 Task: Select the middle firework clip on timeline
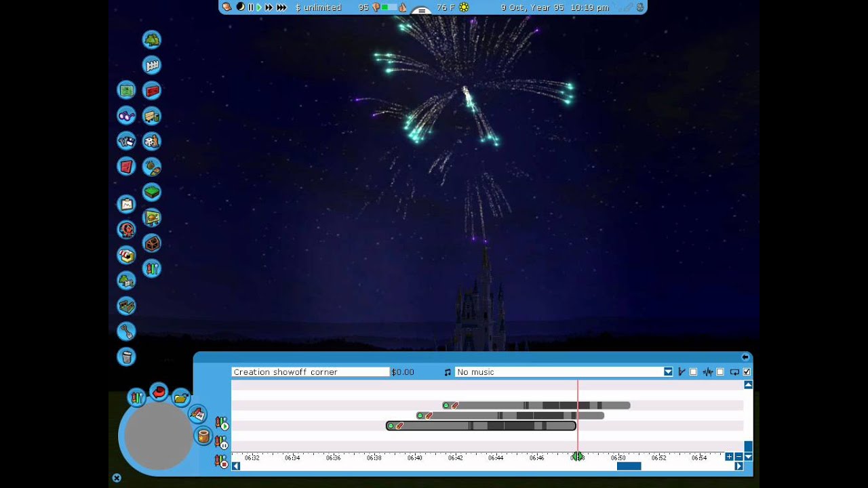tap(510, 415)
